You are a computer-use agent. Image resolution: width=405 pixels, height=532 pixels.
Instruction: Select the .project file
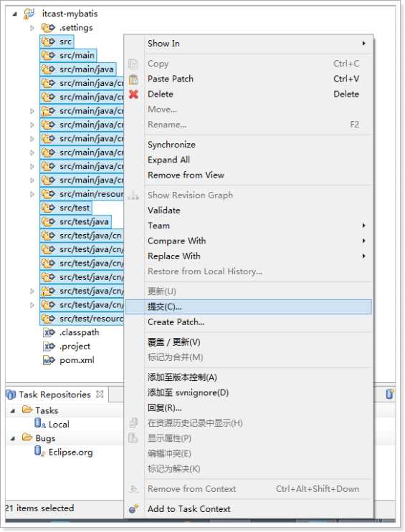[75, 347]
